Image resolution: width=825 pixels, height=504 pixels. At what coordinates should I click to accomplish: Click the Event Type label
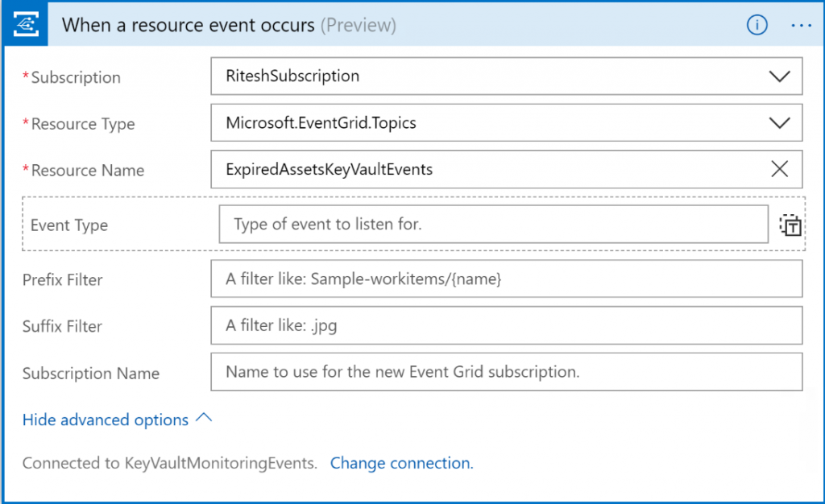coord(69,225)
